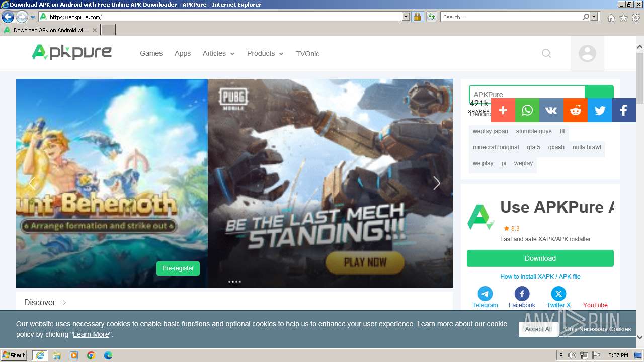
Task: Expand the Discover section arrow
Action: (x=64, y=303)
